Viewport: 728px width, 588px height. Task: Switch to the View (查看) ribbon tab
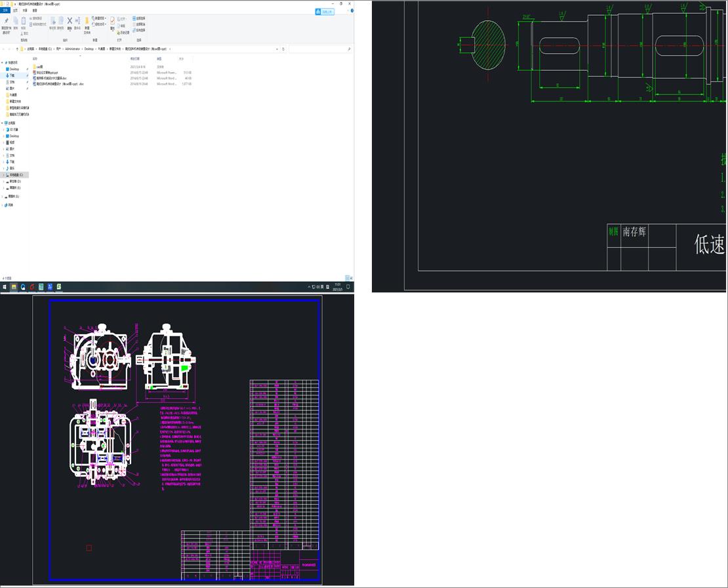[35, 10]
